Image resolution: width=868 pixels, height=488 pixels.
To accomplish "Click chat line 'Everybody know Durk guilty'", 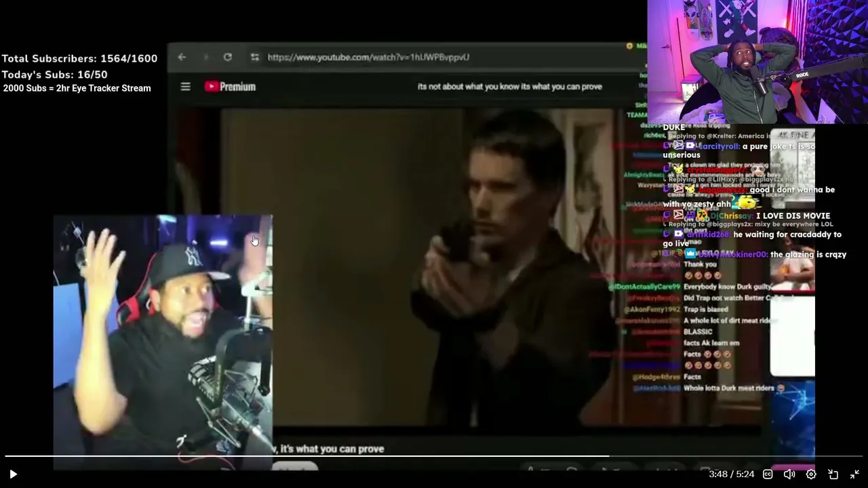I will [x=728, y=287].
